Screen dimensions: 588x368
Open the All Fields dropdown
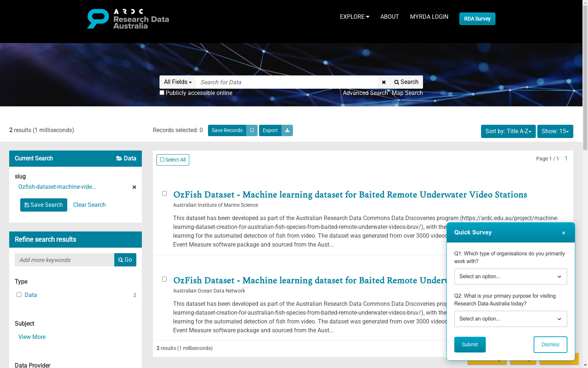(x=178, y=82)
